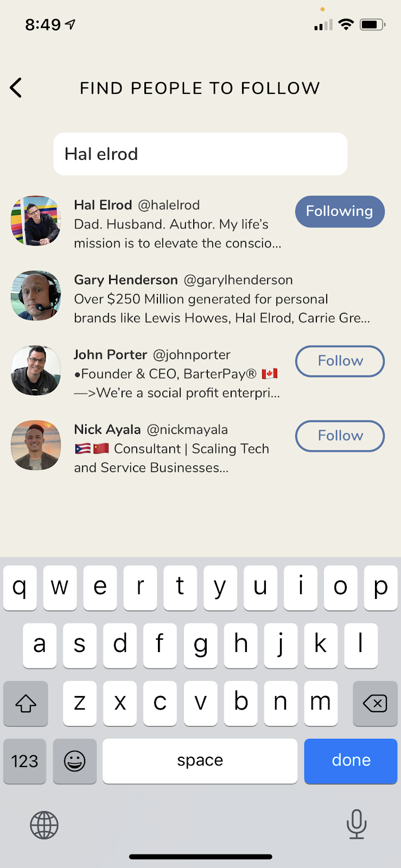Tap the globe language switcher icon
The width and height of the screenshot is (401, 868).
(x=44, y=825)
